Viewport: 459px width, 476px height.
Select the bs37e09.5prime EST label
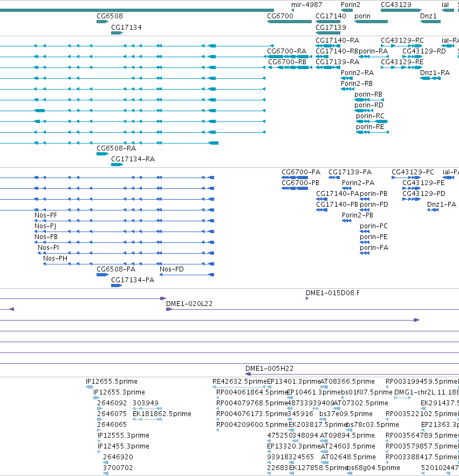coord(346,414)
